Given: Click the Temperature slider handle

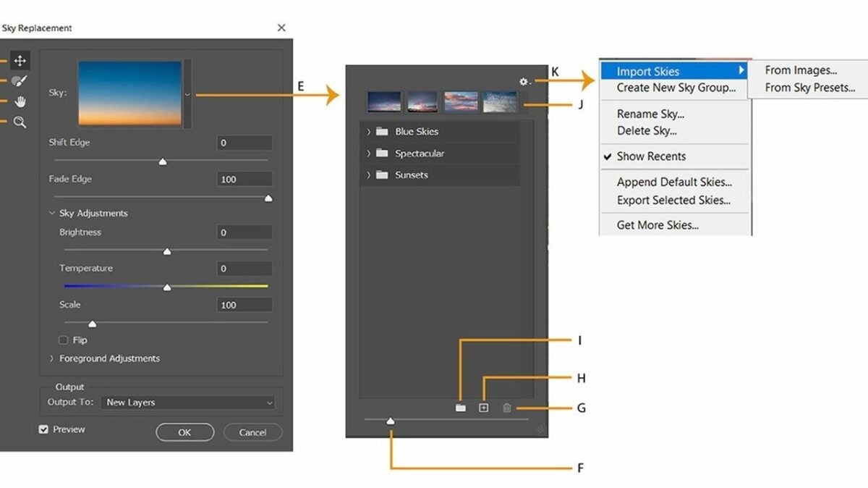Looking at the screenshot, I should click(167, 287).
